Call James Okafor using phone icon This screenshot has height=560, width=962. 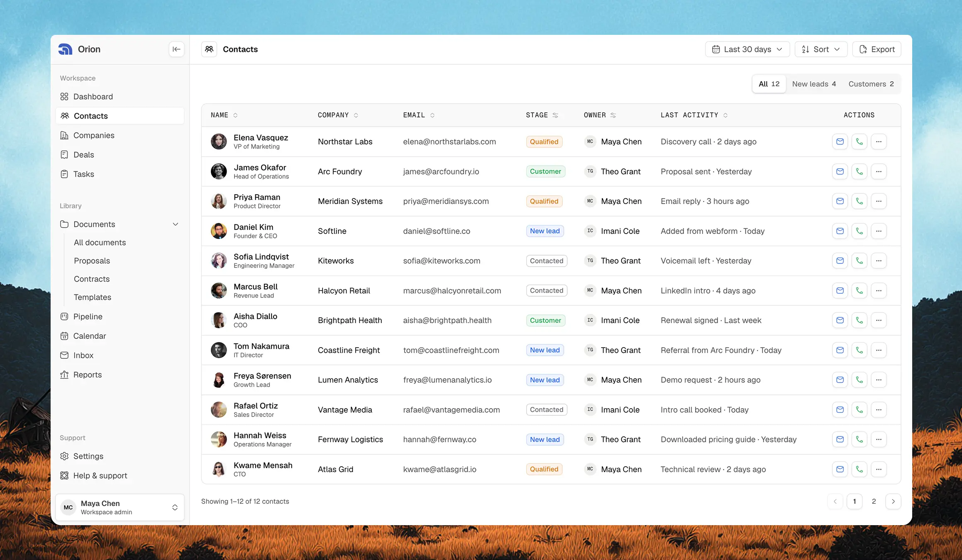[859, 171]
